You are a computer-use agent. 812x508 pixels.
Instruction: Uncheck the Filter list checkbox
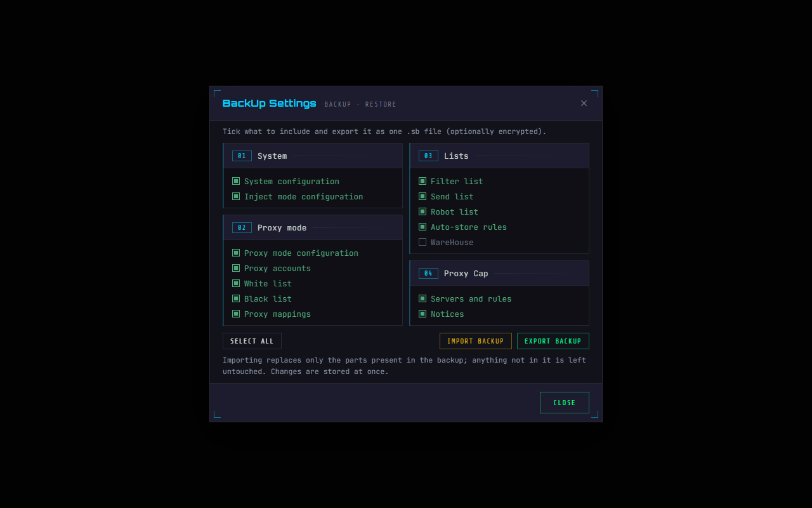coord(422,181)
